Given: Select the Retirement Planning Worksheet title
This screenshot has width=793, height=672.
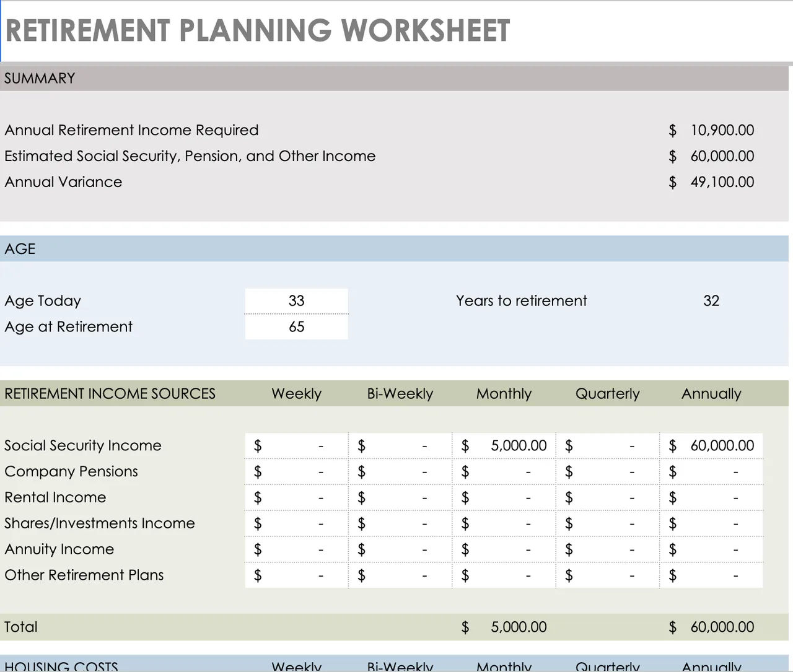Looking at the screenshot, I should tap(258, 30).
